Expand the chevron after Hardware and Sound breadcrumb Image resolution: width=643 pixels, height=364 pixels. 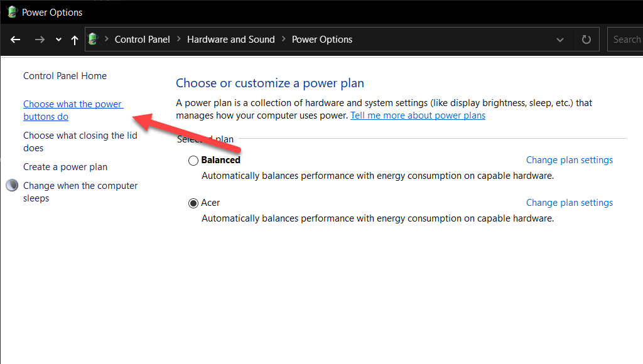283,40
